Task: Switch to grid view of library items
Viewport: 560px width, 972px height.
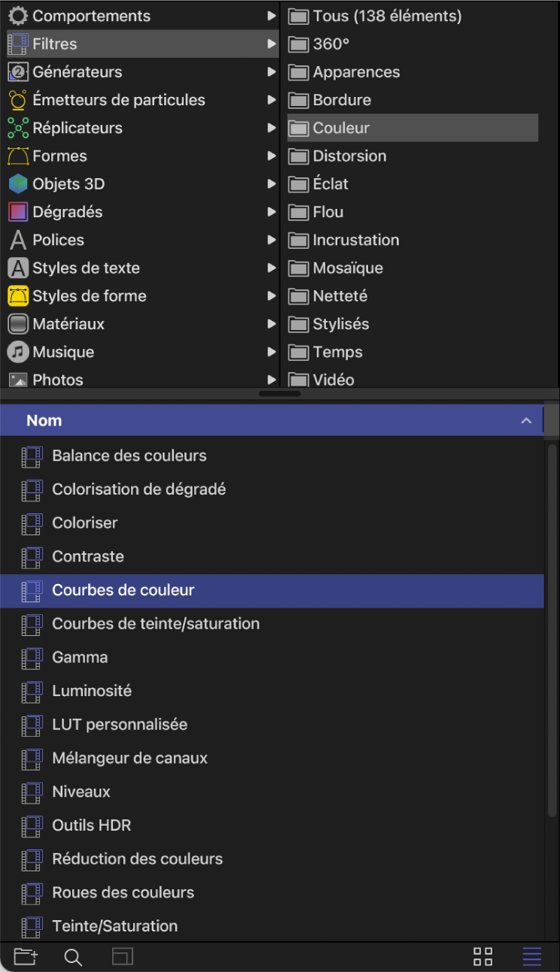Action: [483, 956]
